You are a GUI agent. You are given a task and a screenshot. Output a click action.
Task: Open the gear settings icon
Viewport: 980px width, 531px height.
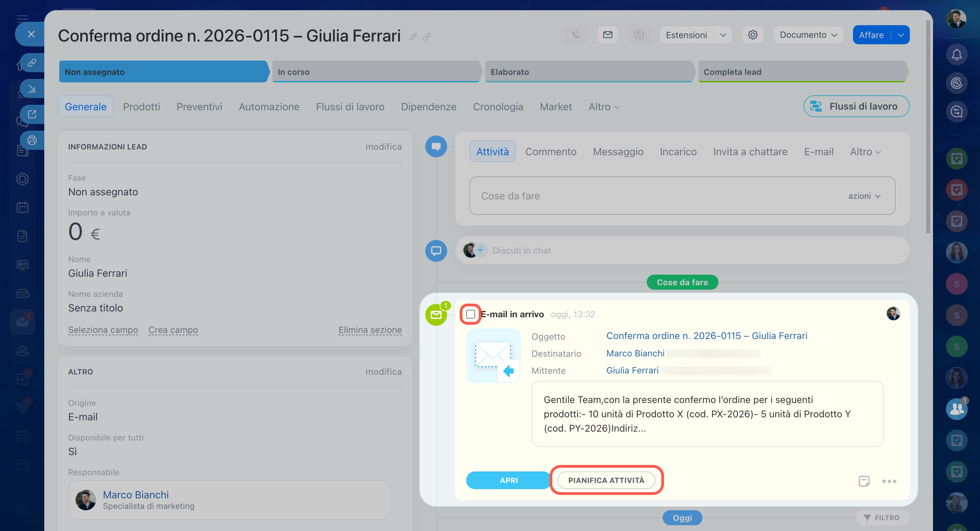pyautogui.click(x=753, y=35)
